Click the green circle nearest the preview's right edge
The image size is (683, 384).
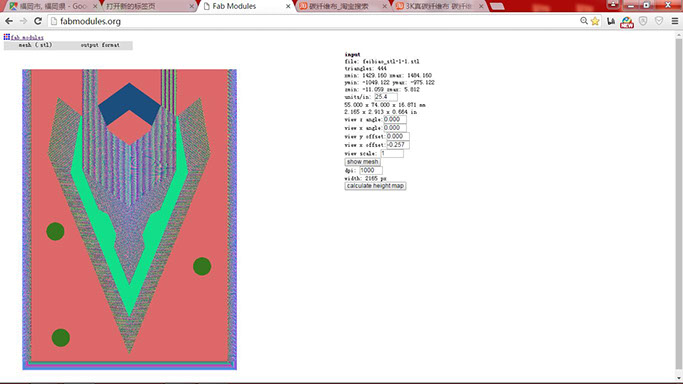[202, 266]
